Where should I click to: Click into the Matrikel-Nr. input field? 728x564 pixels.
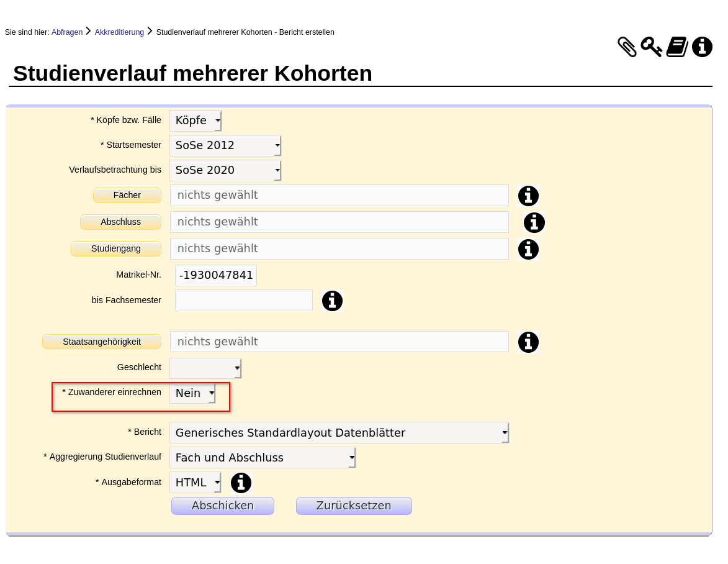pyautogui.click(x=216, y=275)
